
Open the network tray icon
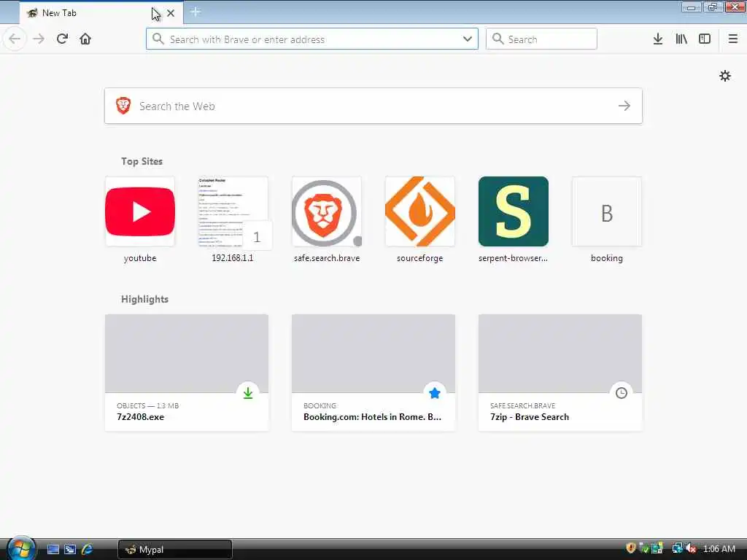coord(677,548)
